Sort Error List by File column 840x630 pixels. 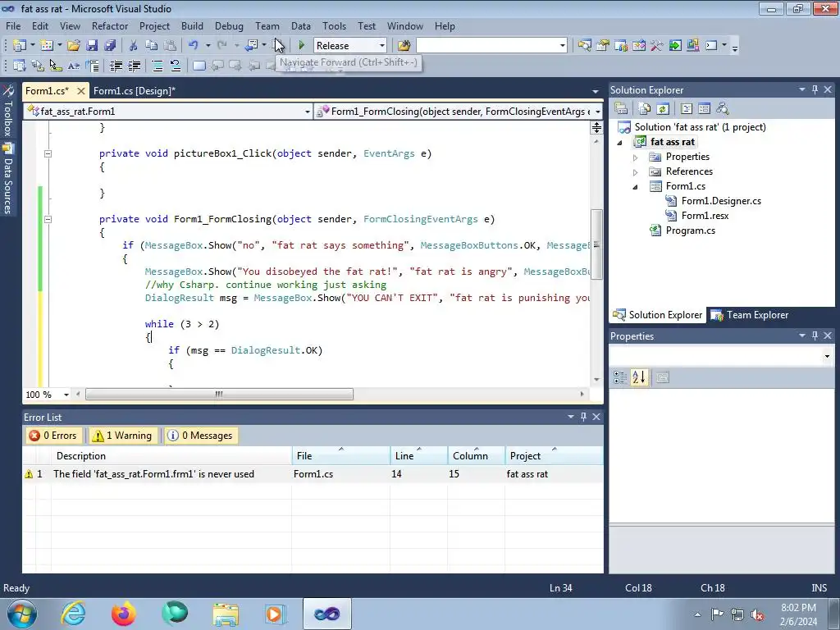tap(340, 456)
